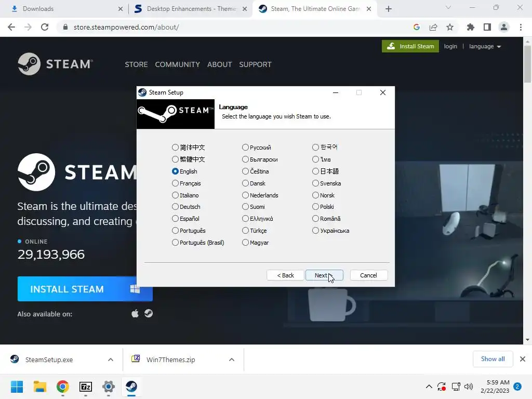Close the downloads bar
The image size is (532, 399).
click(x=523, y=359)
